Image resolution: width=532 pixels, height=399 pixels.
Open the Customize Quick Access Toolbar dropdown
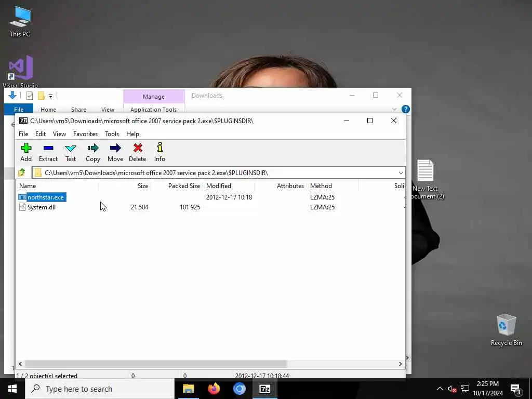50,96
